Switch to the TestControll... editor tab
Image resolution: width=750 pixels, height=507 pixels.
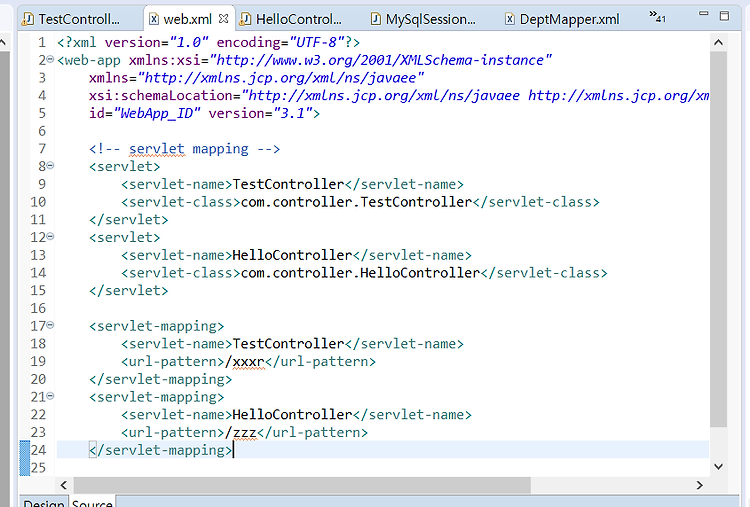[72, 19]
